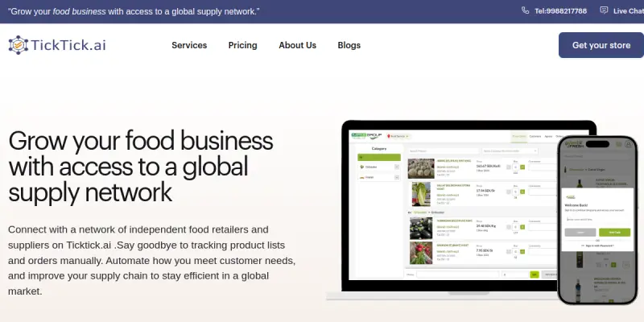
Task: Click the TickTick.ai logo icon
Action: 18,45
